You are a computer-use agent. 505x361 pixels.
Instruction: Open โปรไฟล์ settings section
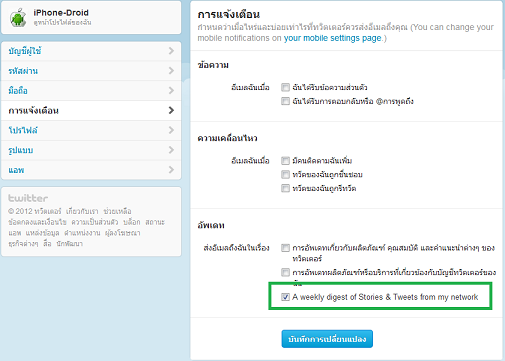point(91,130)
